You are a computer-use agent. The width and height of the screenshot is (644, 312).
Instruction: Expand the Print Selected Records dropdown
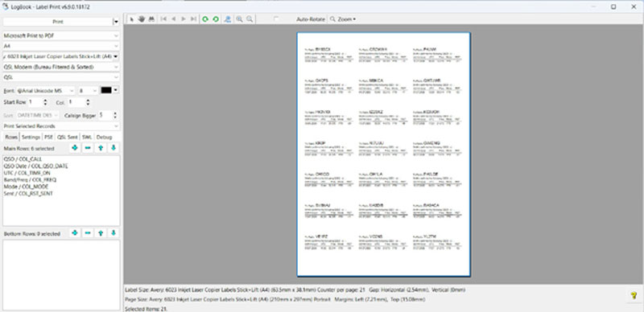61,126
